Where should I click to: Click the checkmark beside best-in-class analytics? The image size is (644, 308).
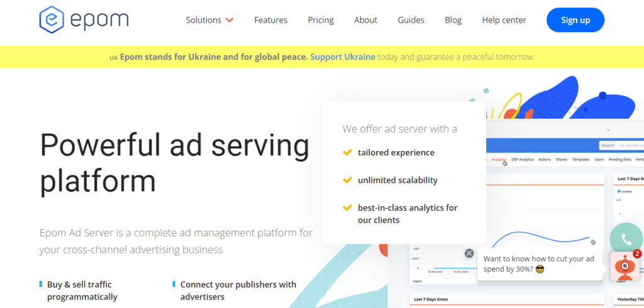click(347, 207)
